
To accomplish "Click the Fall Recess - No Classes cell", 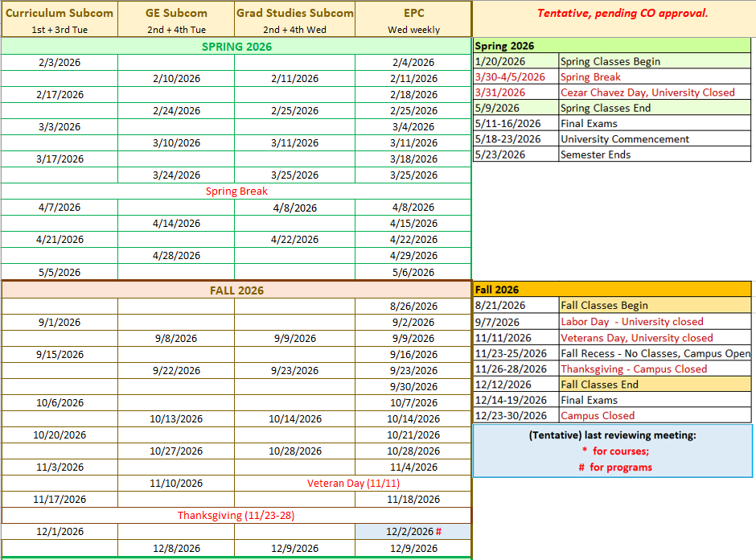I will (655, 353).
